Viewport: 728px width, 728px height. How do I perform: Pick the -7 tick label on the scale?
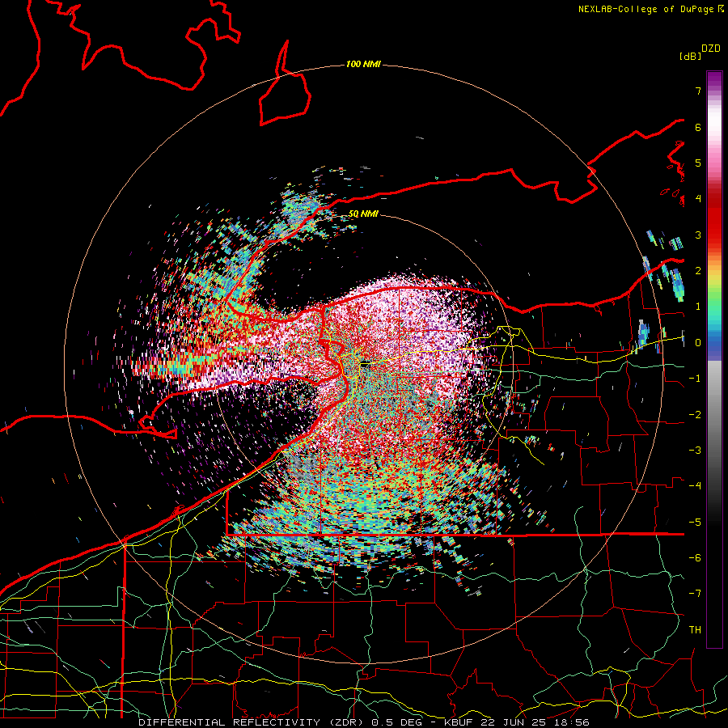click(695, 594)
